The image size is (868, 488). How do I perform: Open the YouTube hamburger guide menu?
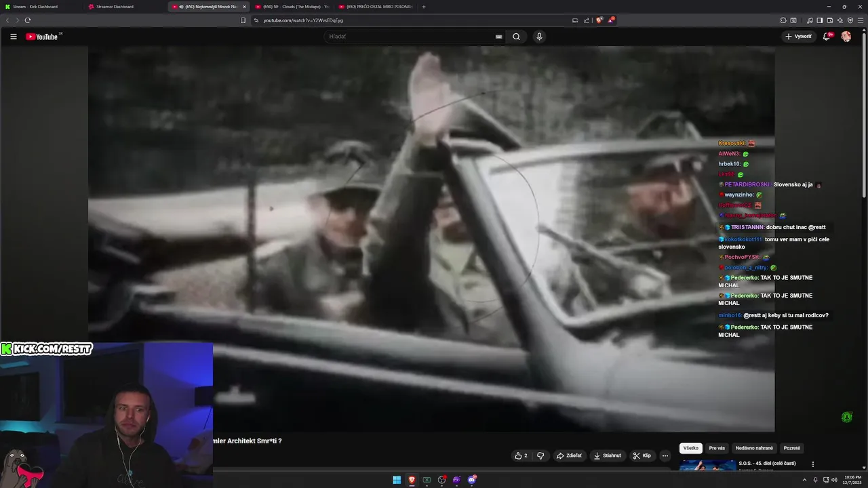click(14, 37)
